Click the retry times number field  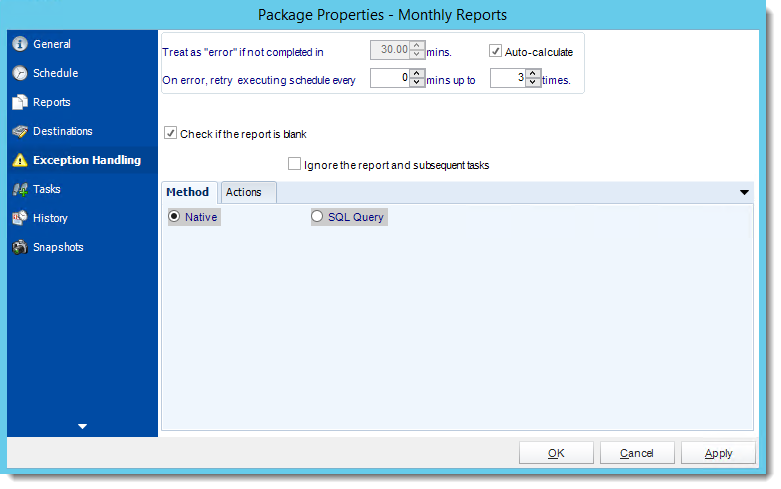click(x=509, y=78)
